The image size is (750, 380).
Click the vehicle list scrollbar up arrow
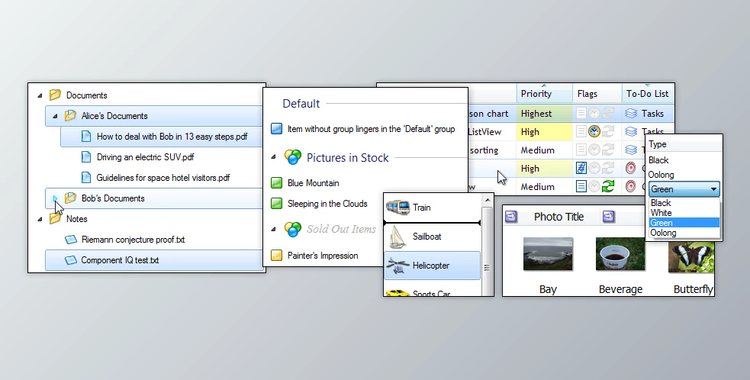click(x=487, y=200)
